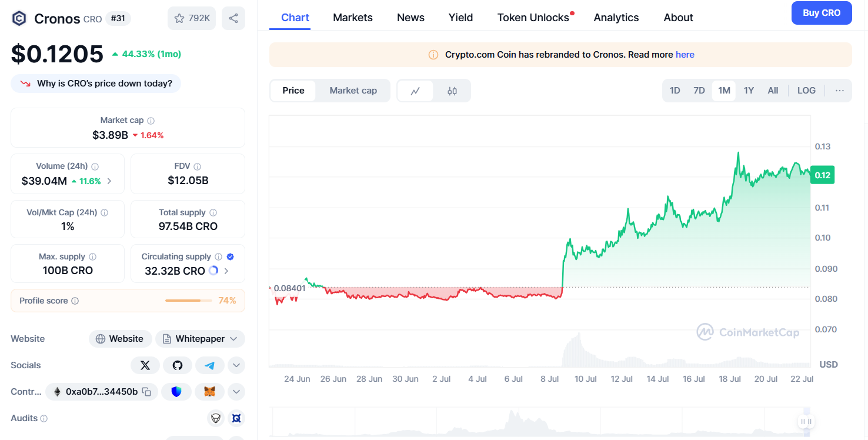Click the share icon button
Image resolution: width=868 pixels, height=440 pixels.
(233, 18)
